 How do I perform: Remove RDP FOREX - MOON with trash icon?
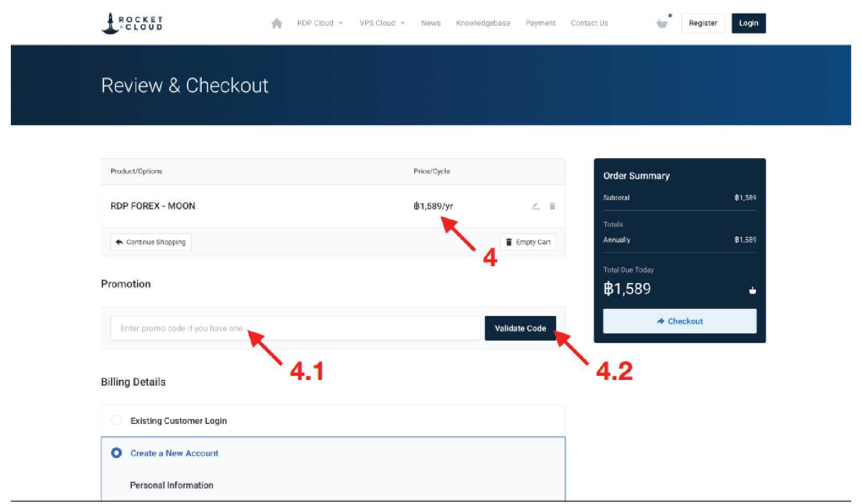[x=552, y=206]
